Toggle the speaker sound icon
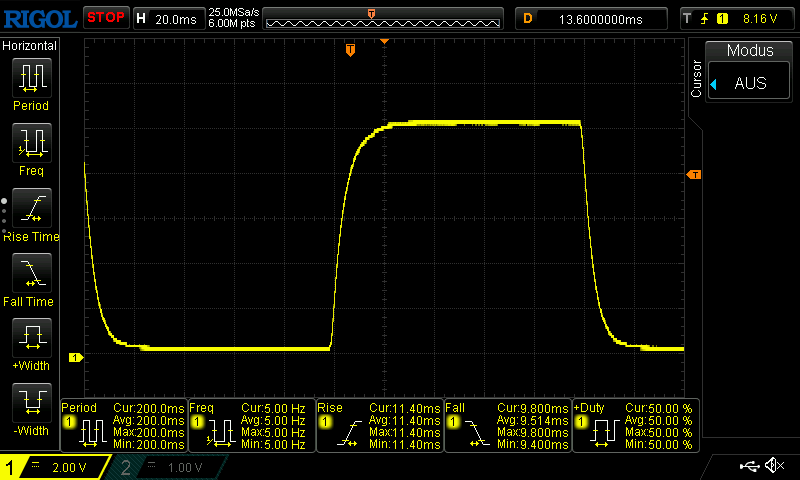 [x=773, y=466]
